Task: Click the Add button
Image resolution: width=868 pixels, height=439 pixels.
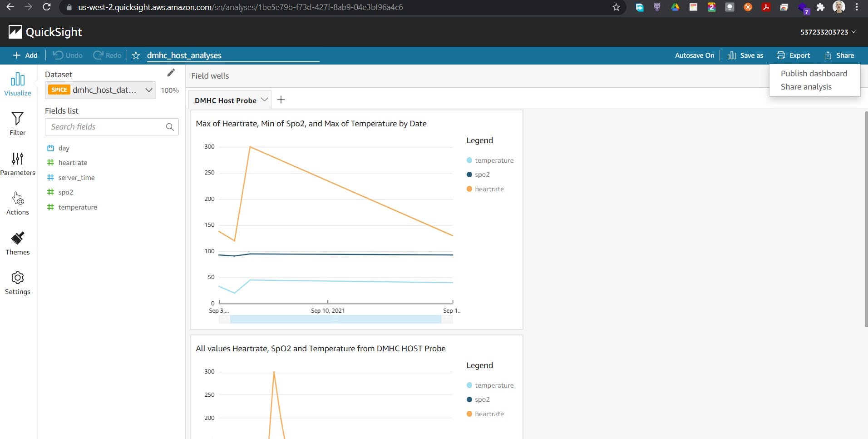Action: [x=25, y=55]
